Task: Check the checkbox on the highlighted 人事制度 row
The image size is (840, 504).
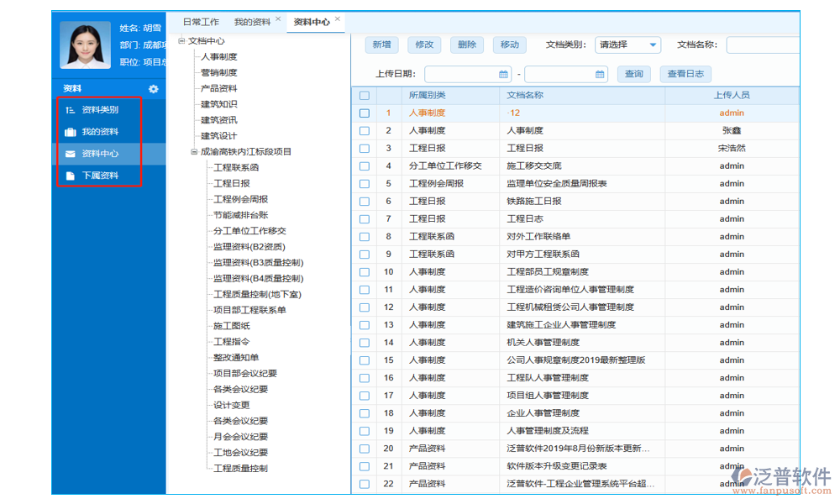Action: point(364,113)
